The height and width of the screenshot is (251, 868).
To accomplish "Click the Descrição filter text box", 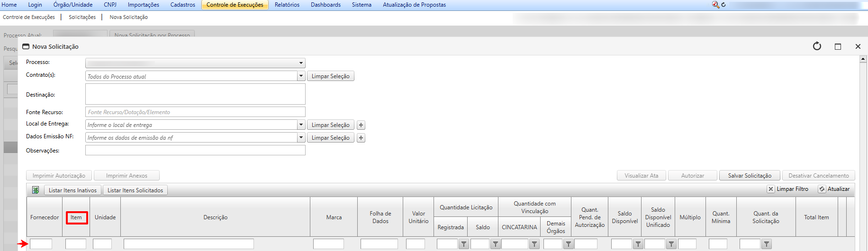I will point(189,244).
